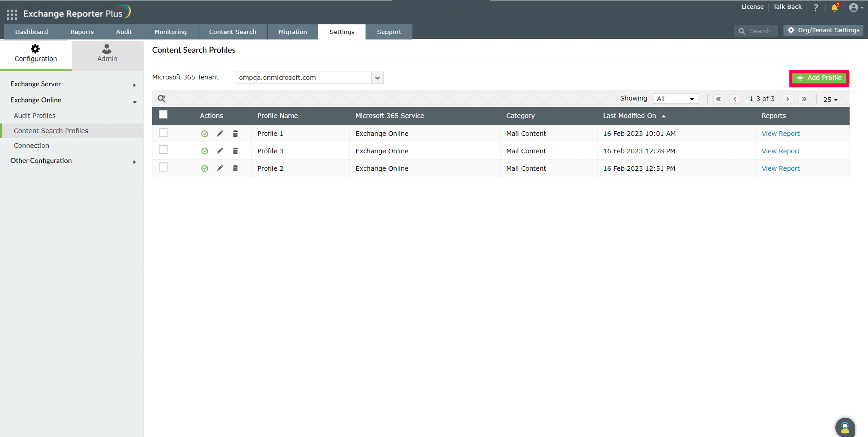This screenshot has height=437, width=868.
Task: Enable Profile 1 using its green check icon
Action: point(204,134)
